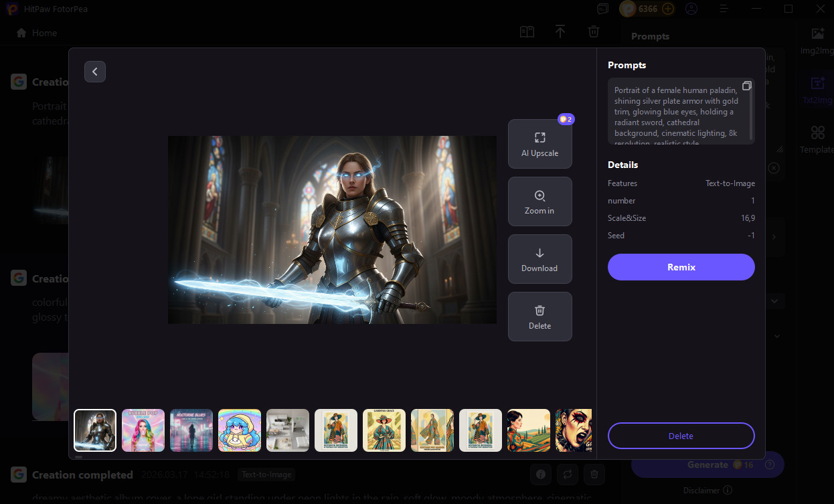Expand the upper chevron on the right panel
The image size is (834, 504).
pyautogui.click(x=774, y=301)
